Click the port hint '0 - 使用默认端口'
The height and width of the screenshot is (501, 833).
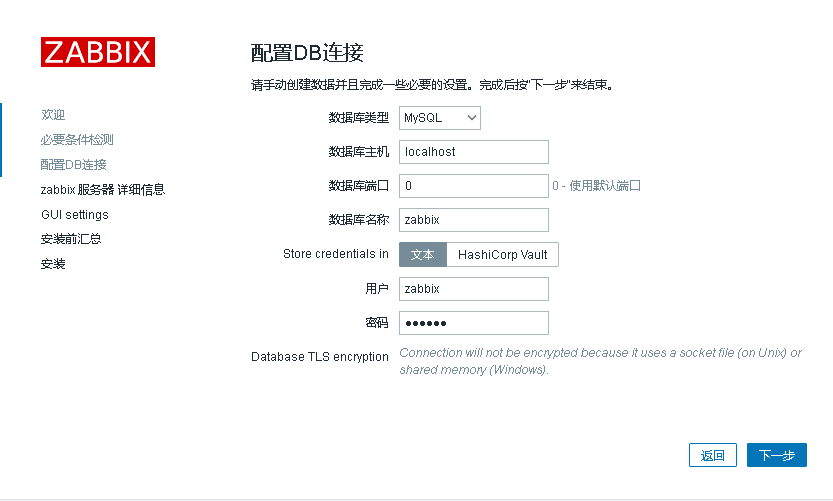[596, 186]
